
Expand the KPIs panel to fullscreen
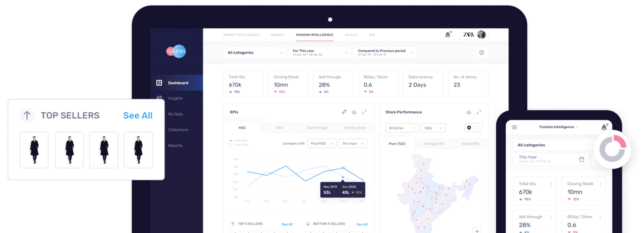pos(364,112)
